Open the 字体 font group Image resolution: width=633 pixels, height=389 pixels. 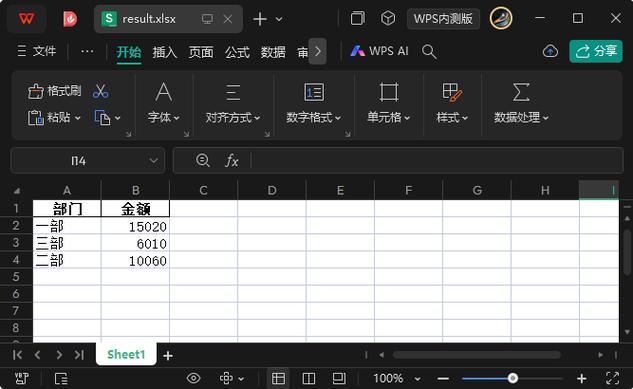(x=163, y=103)
